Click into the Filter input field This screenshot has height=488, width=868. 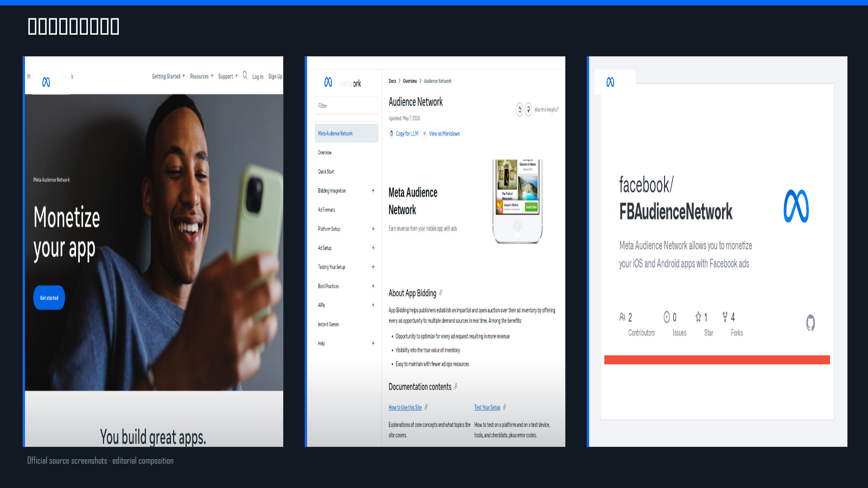coord(347,106)
